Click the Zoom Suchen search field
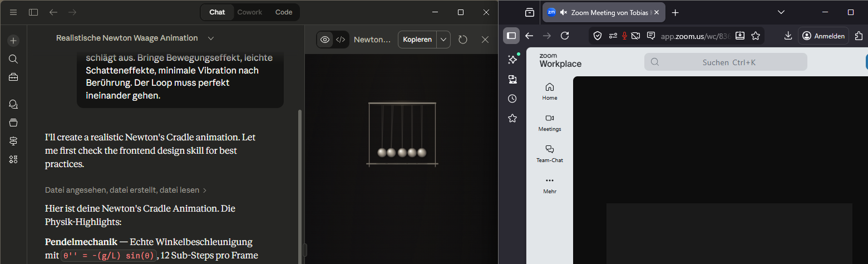The width and height of the screenshot is (868, 264). tap(726, 62)
